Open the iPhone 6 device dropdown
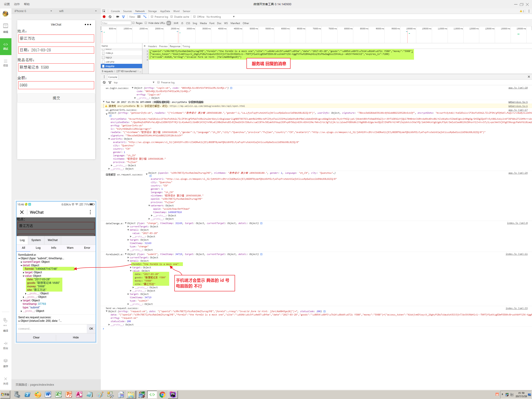 [x=33, y=11]
